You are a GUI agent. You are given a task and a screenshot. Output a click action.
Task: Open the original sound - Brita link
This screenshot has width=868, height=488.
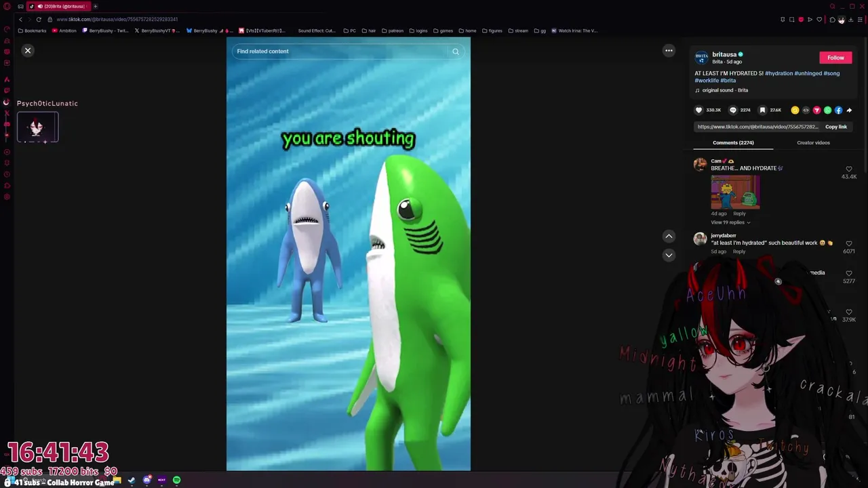(x=725, y=90)
